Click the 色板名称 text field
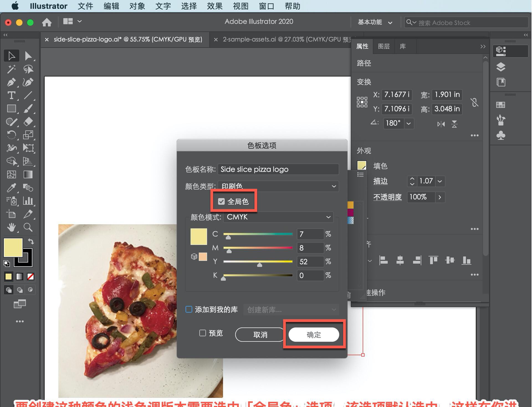This screenshot has height=407, width=532. (278, 169)
